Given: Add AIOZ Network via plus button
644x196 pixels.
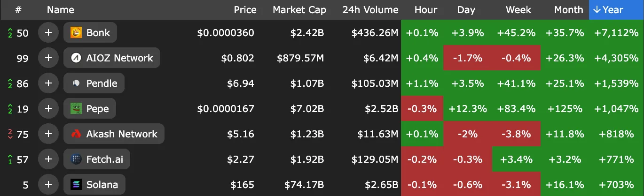Looking at the screenshot, I should tap(48, 58).
